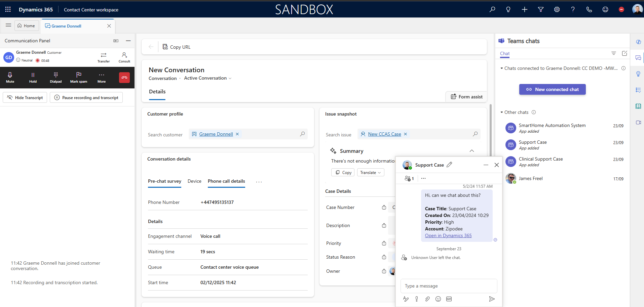
Task: Open the Clinical Support Case chat
Action: point(564,162)
